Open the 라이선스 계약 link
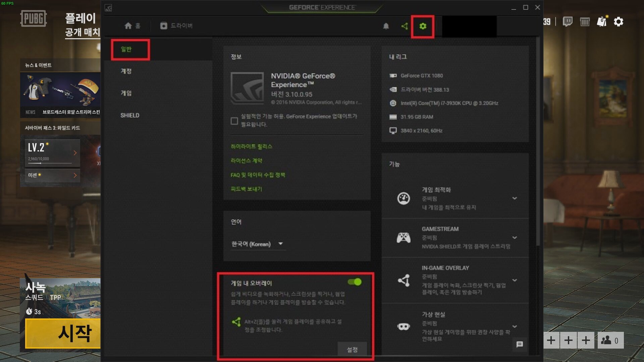This screenshot has height=362, width=644. (247, 161)
